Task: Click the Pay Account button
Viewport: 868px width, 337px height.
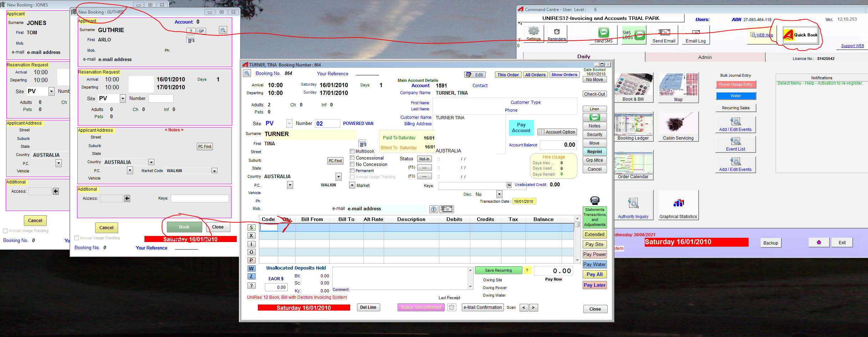Action: click(521, 127)
